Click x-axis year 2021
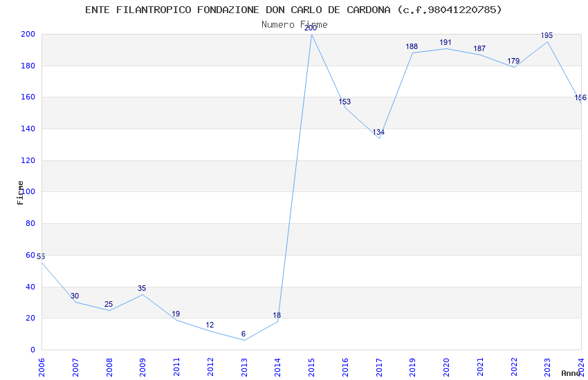 pos(480,367)
